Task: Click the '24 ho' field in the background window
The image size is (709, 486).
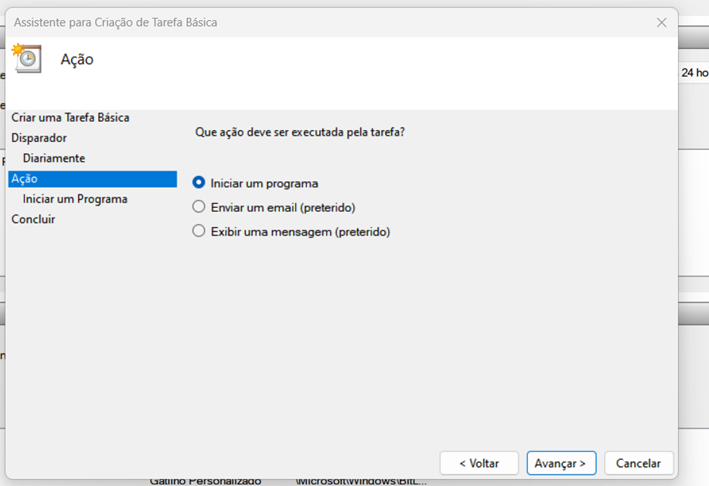Action: click(694, 73)
